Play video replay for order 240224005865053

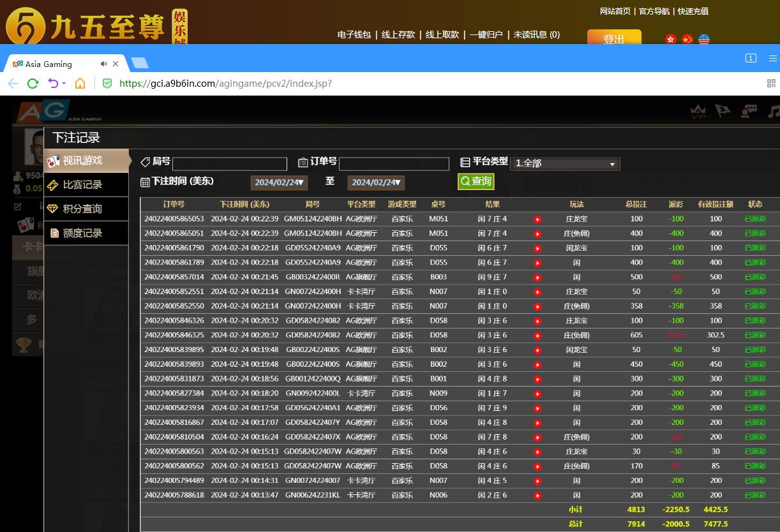click(x=537, y=219)
